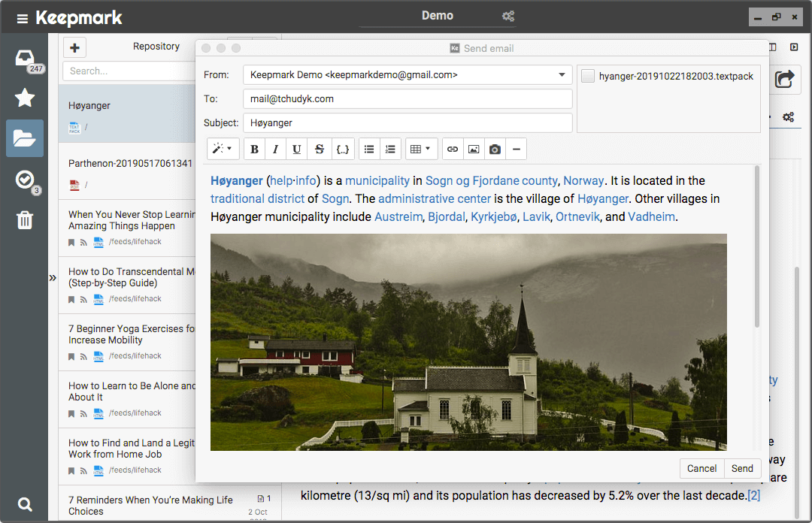
Task: Apply italic formatting in the email toolbar
Action: [276, 150]
